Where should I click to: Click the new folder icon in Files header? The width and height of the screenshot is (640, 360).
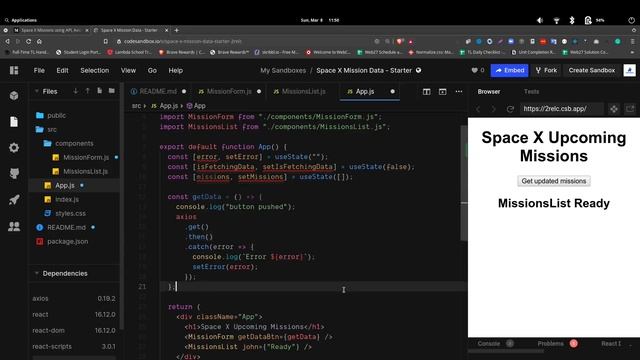click(x=111, y=91)
